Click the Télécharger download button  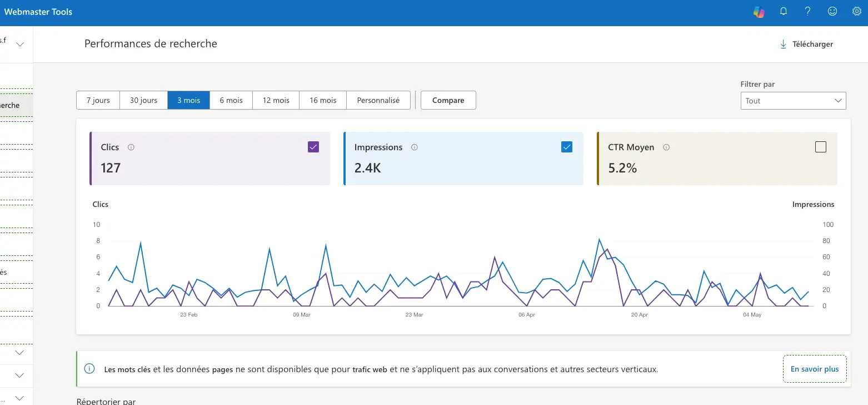806,44
